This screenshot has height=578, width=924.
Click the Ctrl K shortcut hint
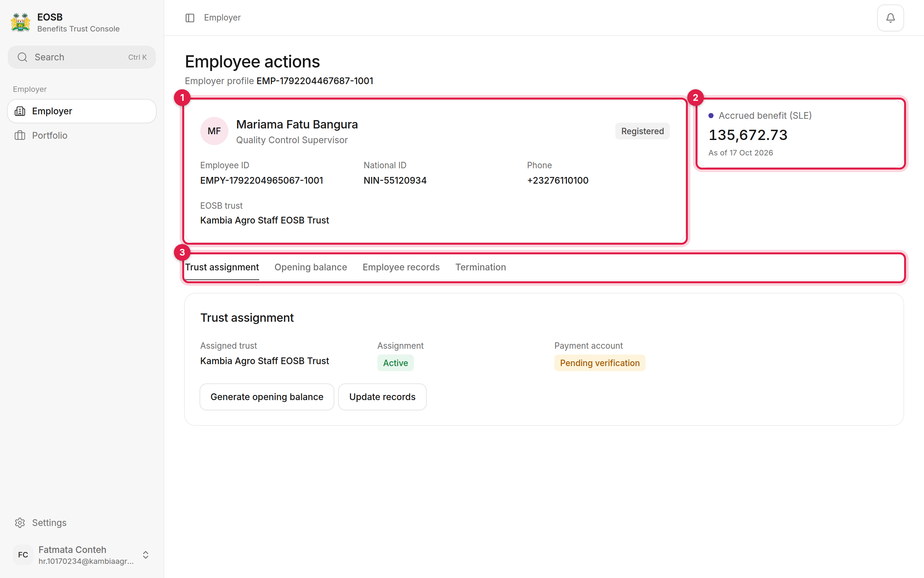tap(137, 57)
